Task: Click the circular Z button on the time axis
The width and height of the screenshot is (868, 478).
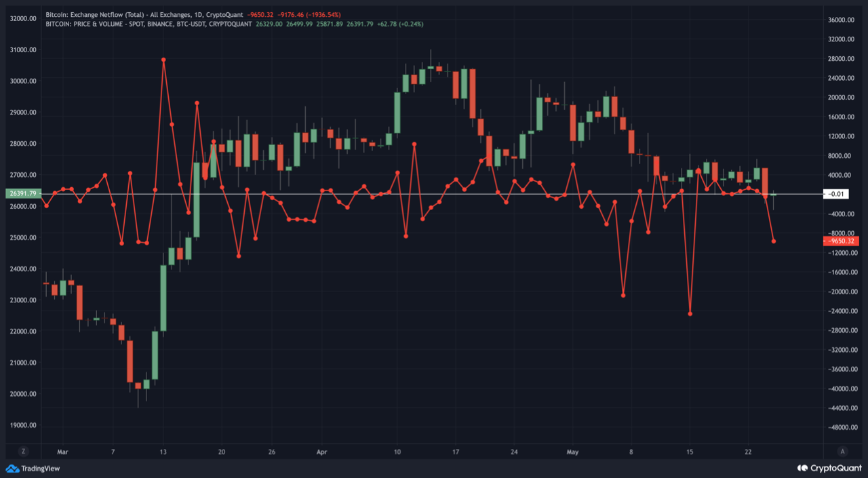Action: click(x=24, y=451)
